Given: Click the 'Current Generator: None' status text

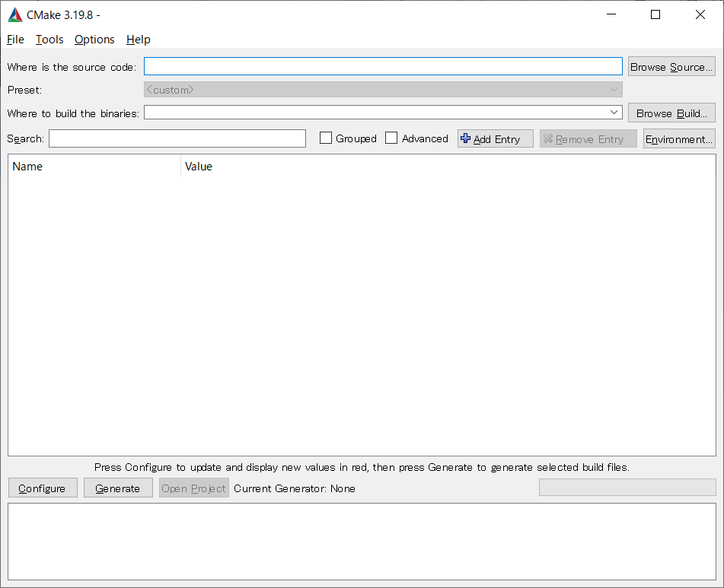Looking at the screenshot, I should (295, 488).
